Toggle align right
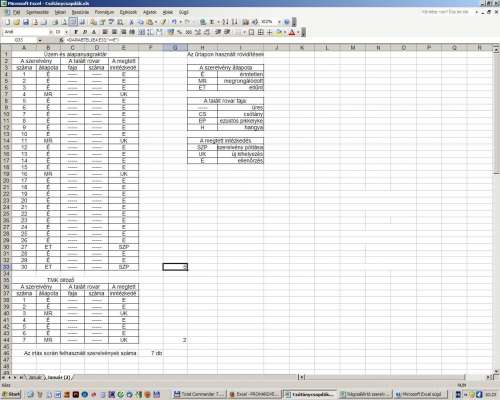This screenshot has width=500, height=400. coord(123,32)
